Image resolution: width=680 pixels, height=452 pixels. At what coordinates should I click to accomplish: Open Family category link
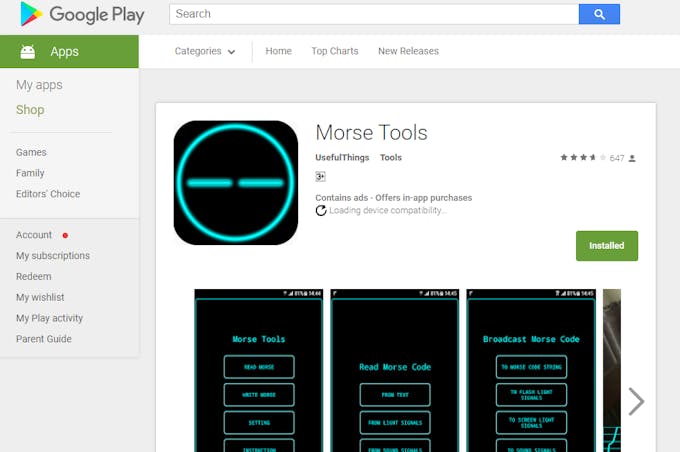tap(30, 173)
